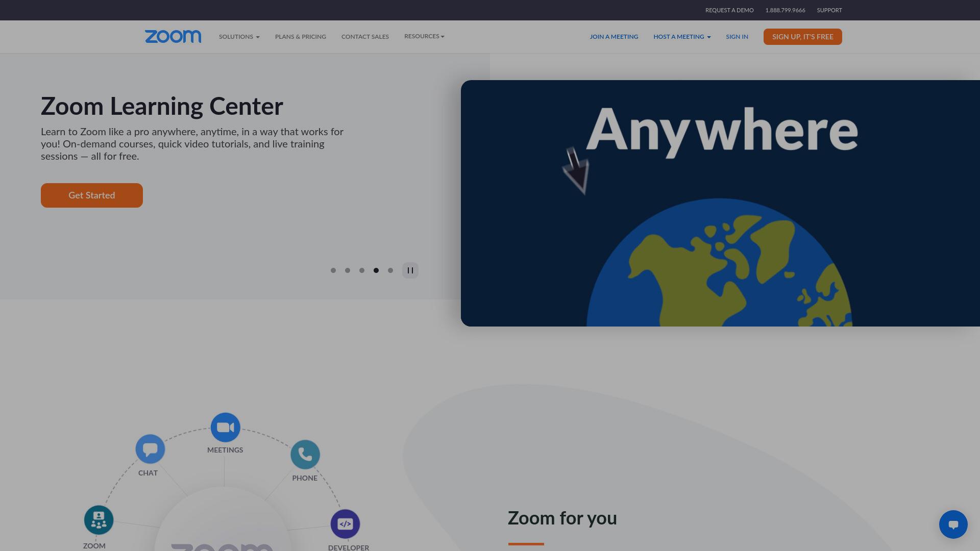Open the live chat support bubble
This screenshot has height=551, width=980.
click(x=953, y=524)
